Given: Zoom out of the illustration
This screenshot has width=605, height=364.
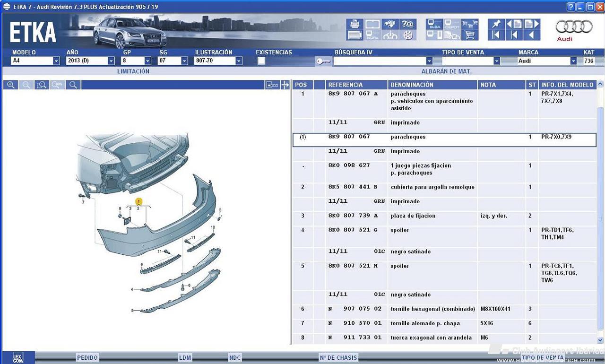Looking at the screenshot, I should point(26,85).
